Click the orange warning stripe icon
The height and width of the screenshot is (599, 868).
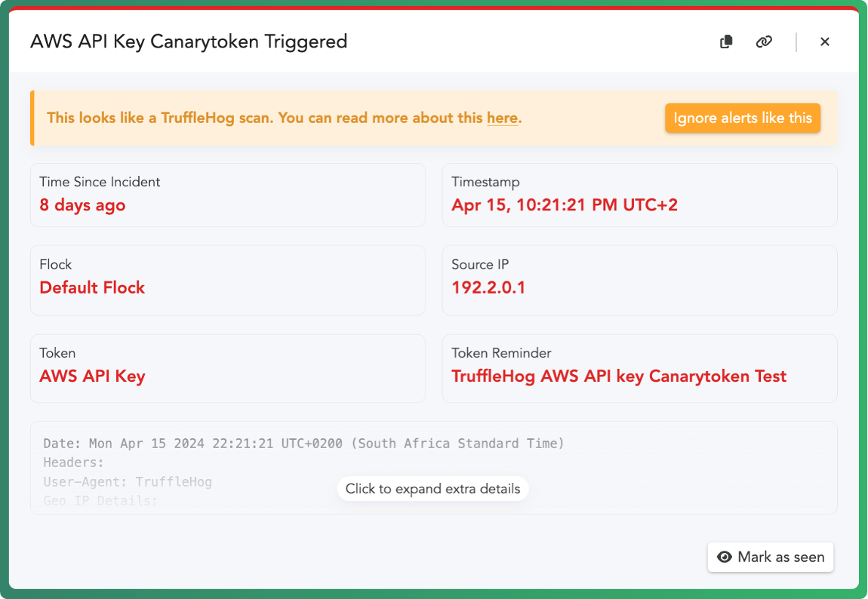(32, 118)
